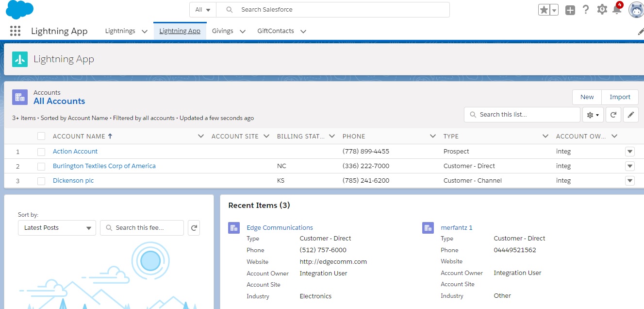Select the Burlington Textiles row checkbox
This screenshot has height=309, width=644.
click(41, 166)
